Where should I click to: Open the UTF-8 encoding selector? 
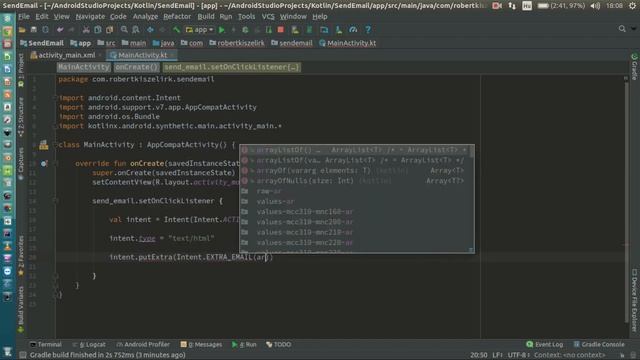(x=518, y=355)
